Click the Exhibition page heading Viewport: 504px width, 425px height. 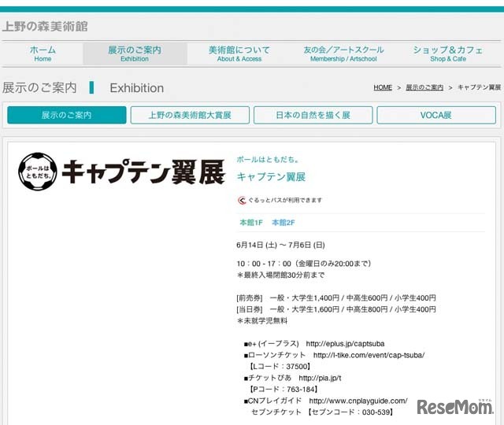(136, 88)
